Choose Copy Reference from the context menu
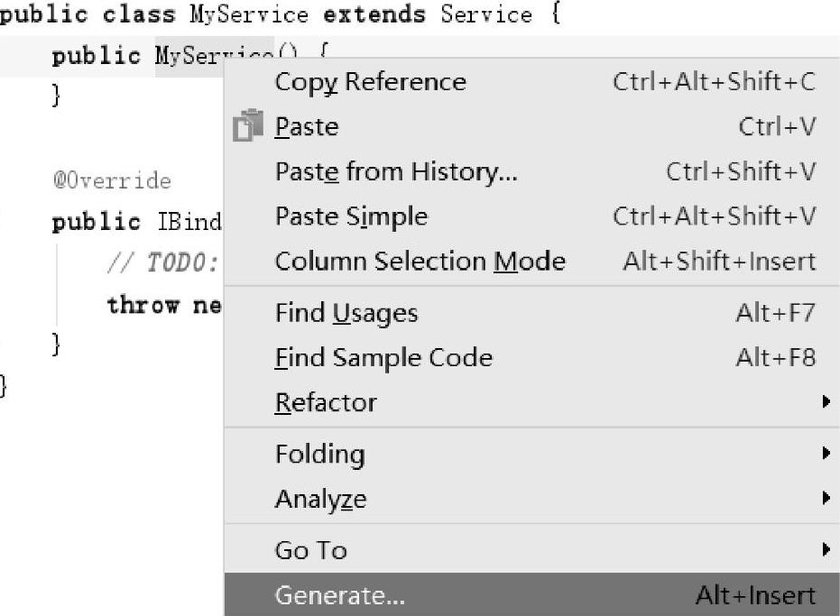Viewport: 840px width, 616px height. pos(370,82)
